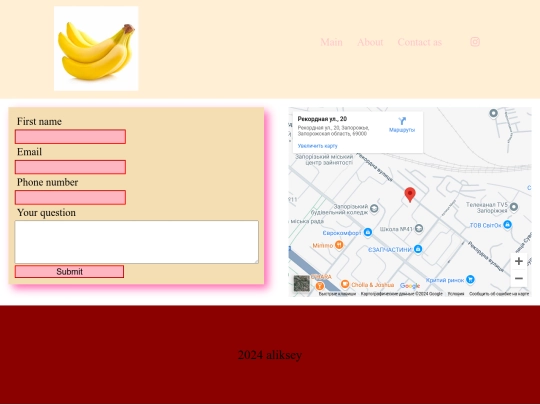This screenshot has width=540, height=405.
Task: Click the 2024 aliksey footer text
Action: coord(270,355)
